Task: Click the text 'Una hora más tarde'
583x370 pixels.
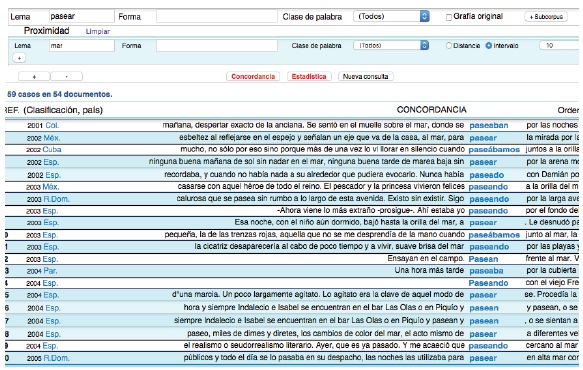Action: (429, 270)
